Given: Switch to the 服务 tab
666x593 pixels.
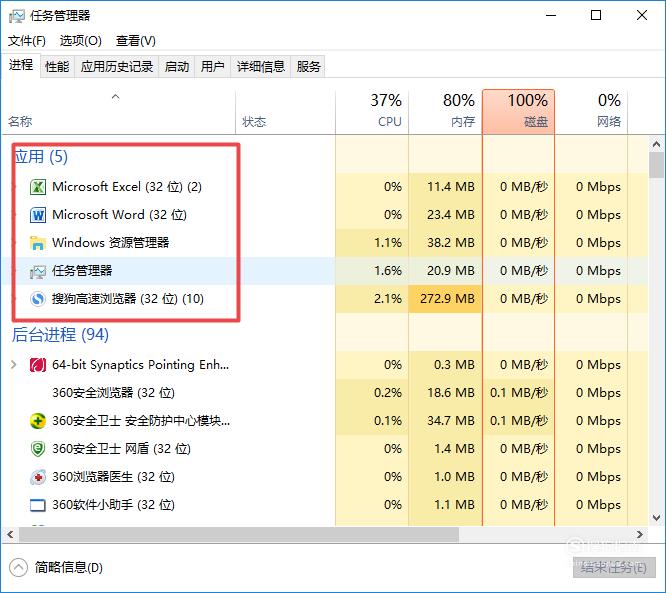Looking at the screenshot, I should pyautogui.click(x=308, y=67).
